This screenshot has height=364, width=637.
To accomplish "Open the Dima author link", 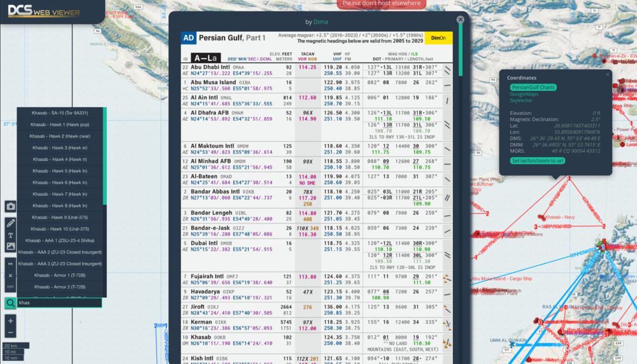I will [320, 22].
